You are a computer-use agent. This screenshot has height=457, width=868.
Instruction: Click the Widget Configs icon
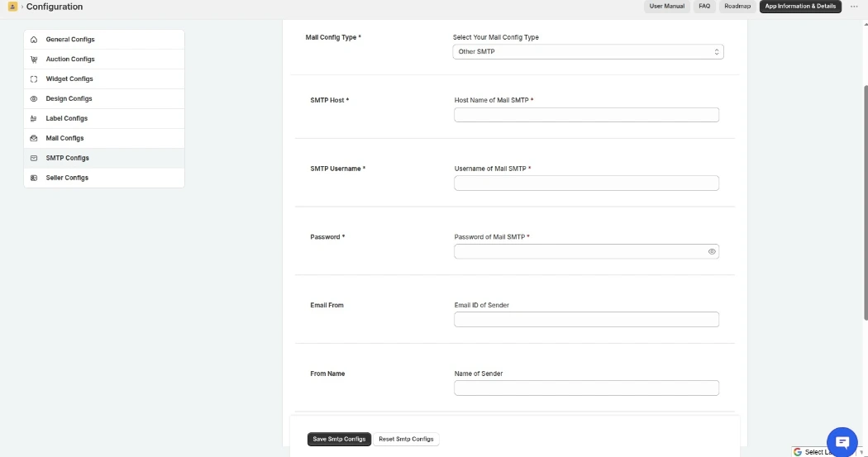[34, 79]
